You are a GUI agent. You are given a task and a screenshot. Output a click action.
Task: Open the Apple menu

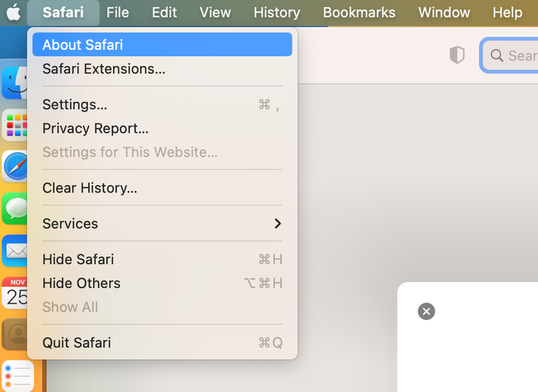13,12
